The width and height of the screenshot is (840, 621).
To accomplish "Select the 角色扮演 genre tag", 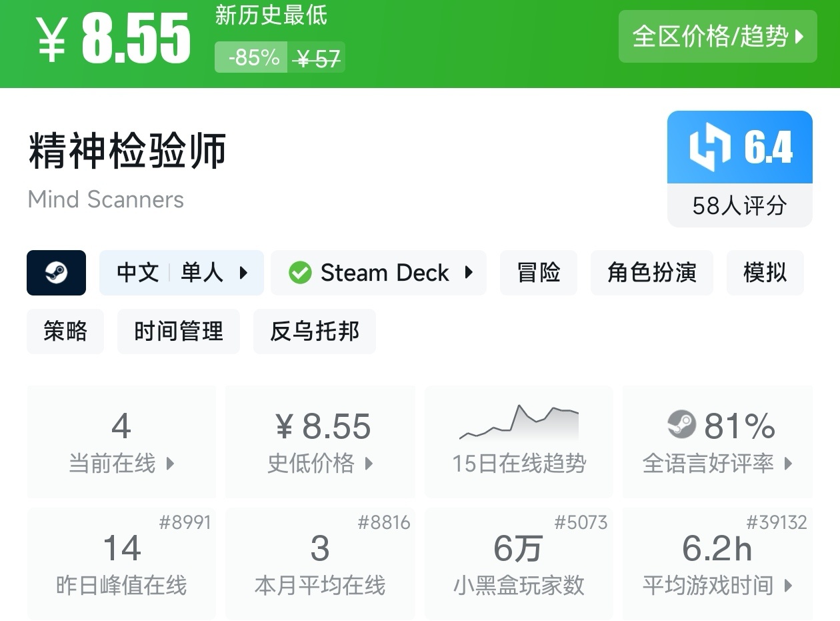I will [x=652, y=273].
